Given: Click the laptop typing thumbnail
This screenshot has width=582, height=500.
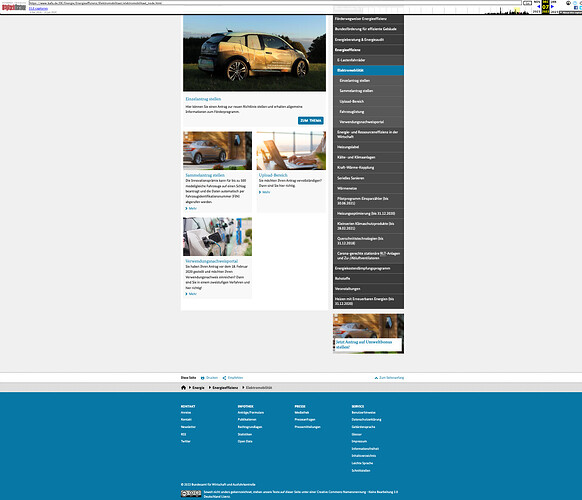Looking at the screenshot, I should tap(291, 150).
